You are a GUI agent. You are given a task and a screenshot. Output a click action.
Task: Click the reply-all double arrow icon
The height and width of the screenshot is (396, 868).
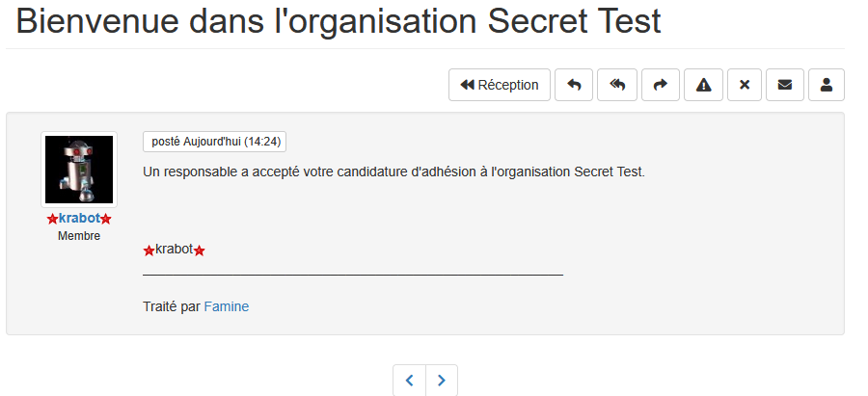[617, 85]
